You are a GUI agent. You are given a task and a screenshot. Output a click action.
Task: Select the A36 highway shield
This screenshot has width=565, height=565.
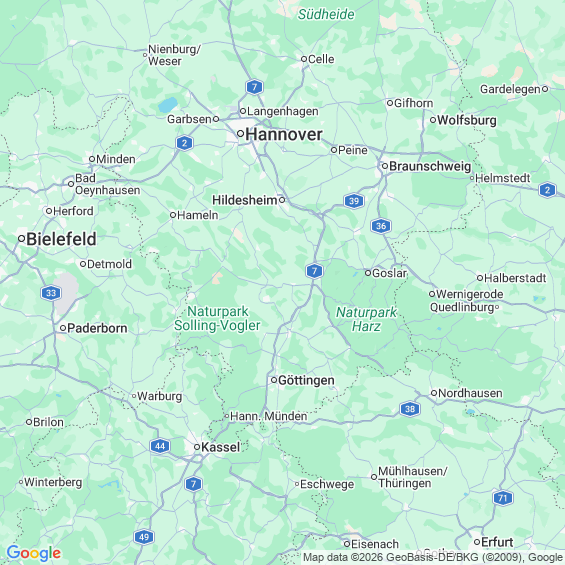381,226
